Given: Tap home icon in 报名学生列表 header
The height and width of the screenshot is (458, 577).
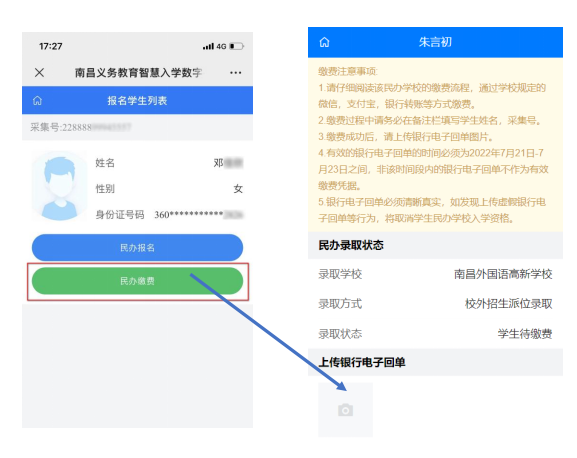Looking at the screenshot, I should [38, 100].
